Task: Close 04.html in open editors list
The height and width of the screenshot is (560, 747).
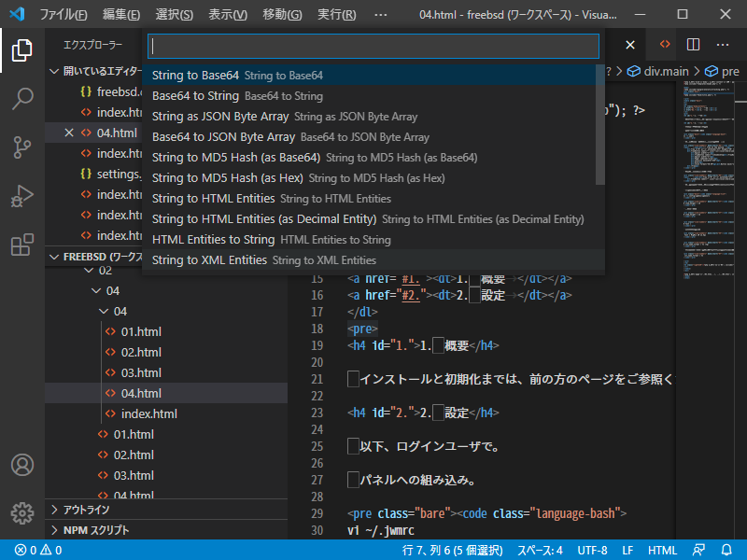Action: point(69,133)
